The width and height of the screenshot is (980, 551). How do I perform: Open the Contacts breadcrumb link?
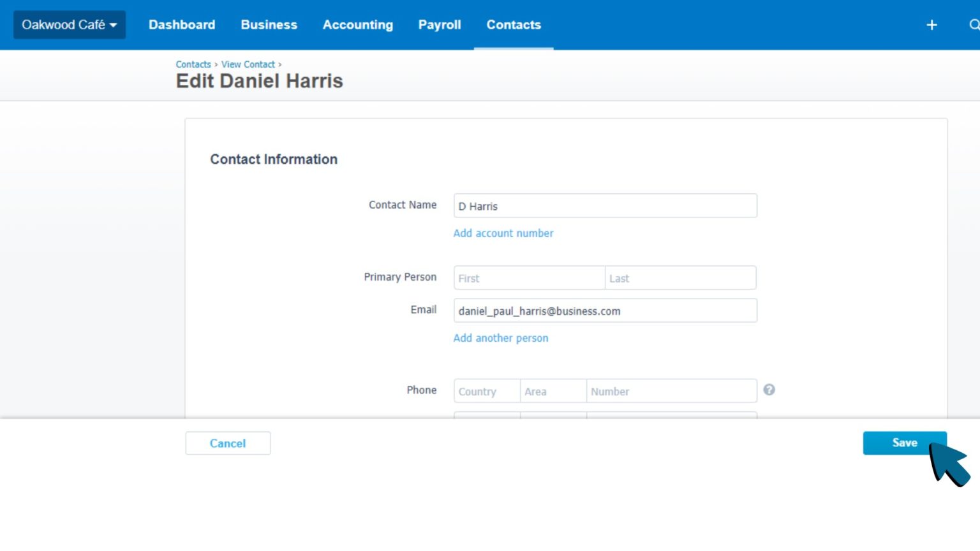click(193, 64)
